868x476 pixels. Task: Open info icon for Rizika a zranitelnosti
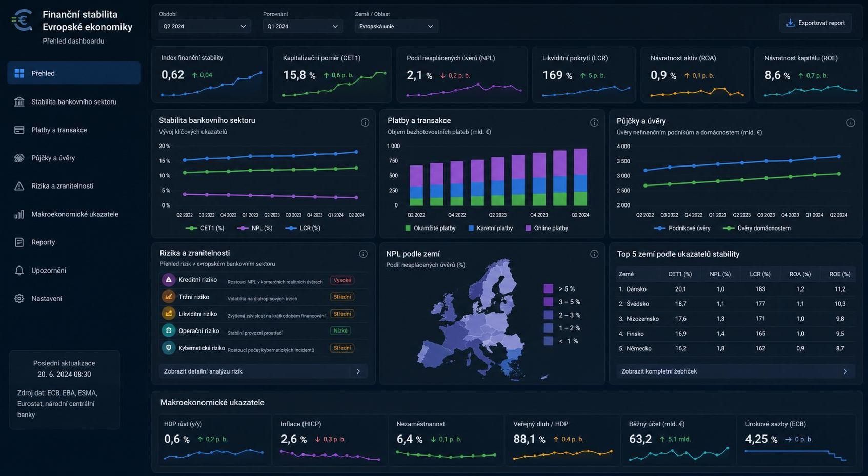click(x=363, y=254)
